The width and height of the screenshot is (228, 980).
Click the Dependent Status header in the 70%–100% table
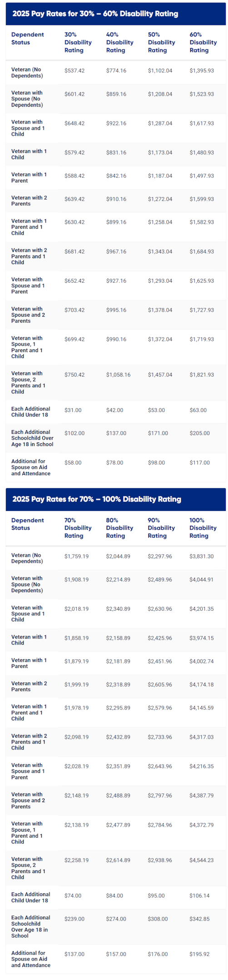coord(27,524)
